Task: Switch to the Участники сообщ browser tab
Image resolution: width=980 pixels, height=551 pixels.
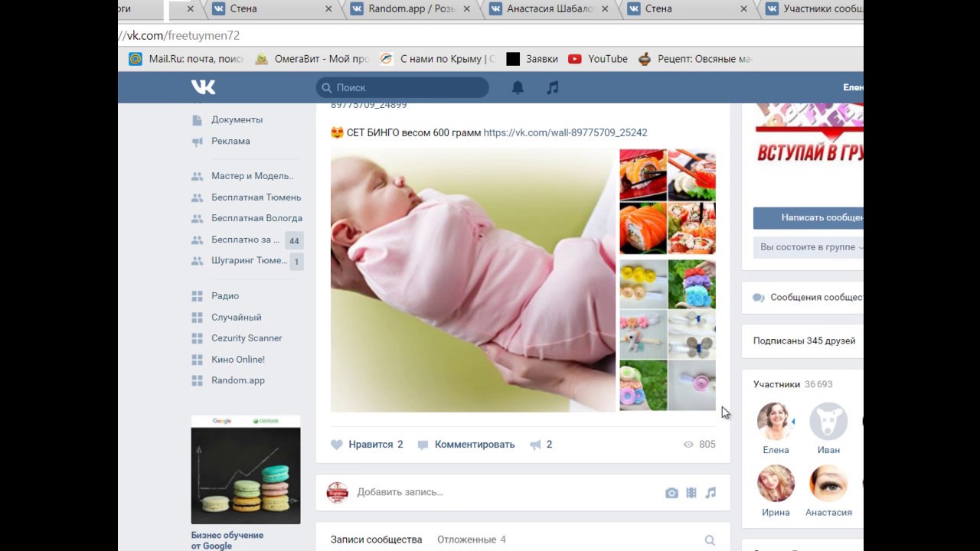Action: [x=814, y=9]
